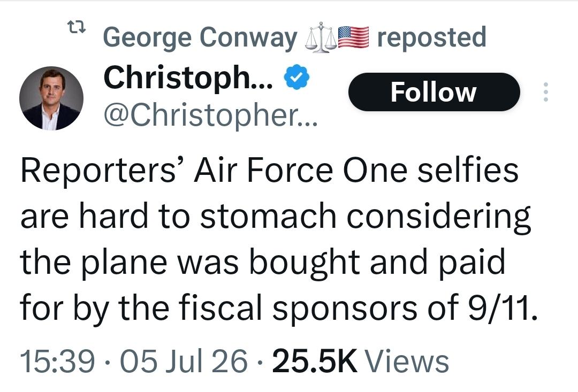Viewport: 578px width, 392px height.
Task: Open the "Christoph..." display name
Action: pos(188,79)
